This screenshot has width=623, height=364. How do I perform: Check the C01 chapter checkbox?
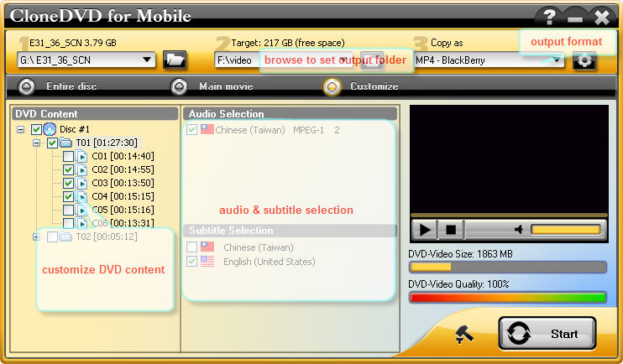tap(68, 156)
